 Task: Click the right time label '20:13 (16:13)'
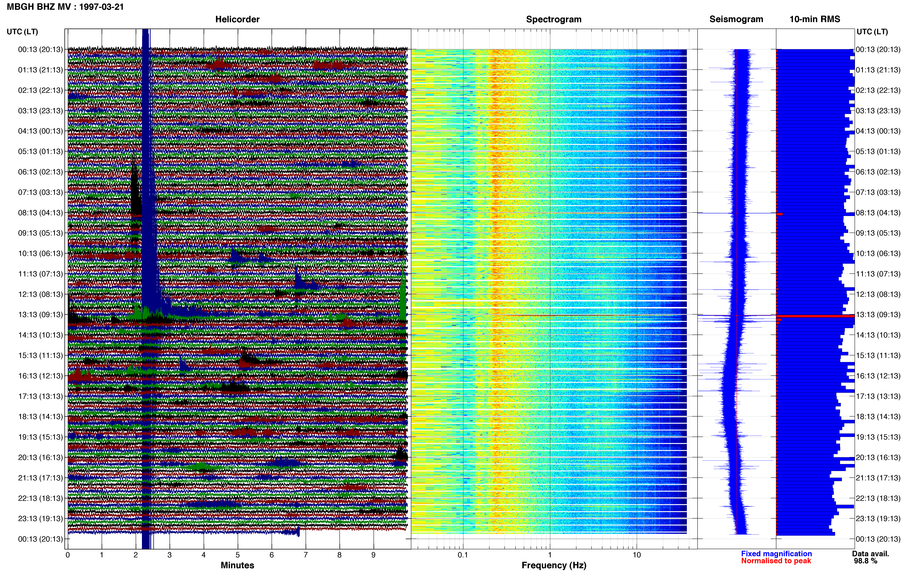click(878, 458)
